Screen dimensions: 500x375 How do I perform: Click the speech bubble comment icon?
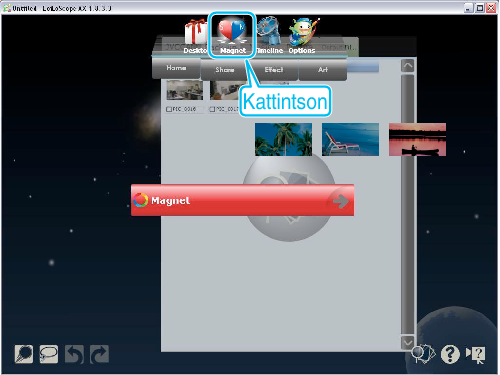(x=49, y=354)
